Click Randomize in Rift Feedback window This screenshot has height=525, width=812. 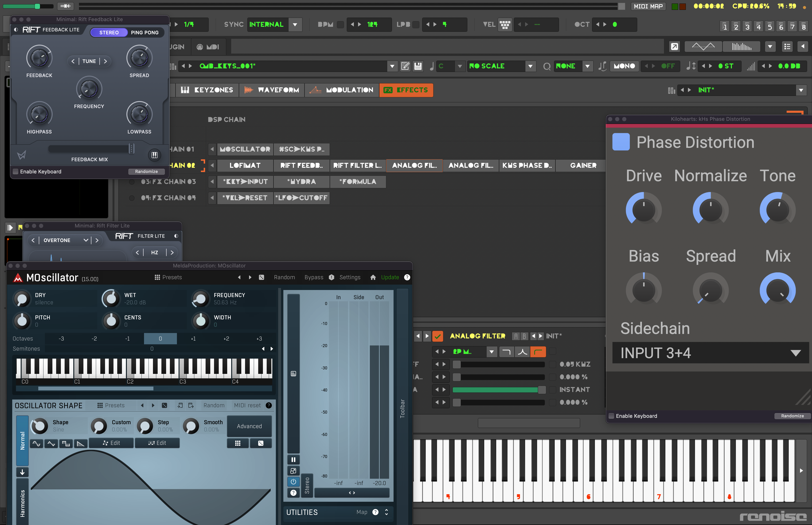tap(146, 172)
